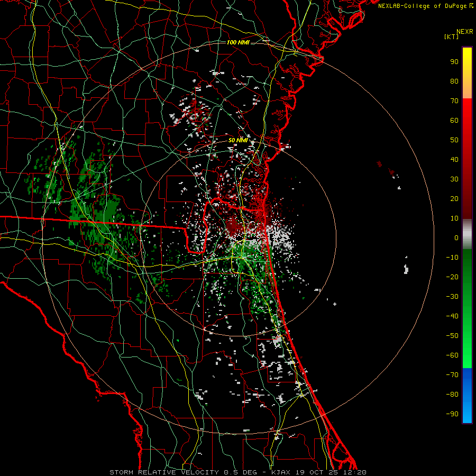
Task: Click the gray zero-velocity segment of the color bar
Action: coord(467,234)
